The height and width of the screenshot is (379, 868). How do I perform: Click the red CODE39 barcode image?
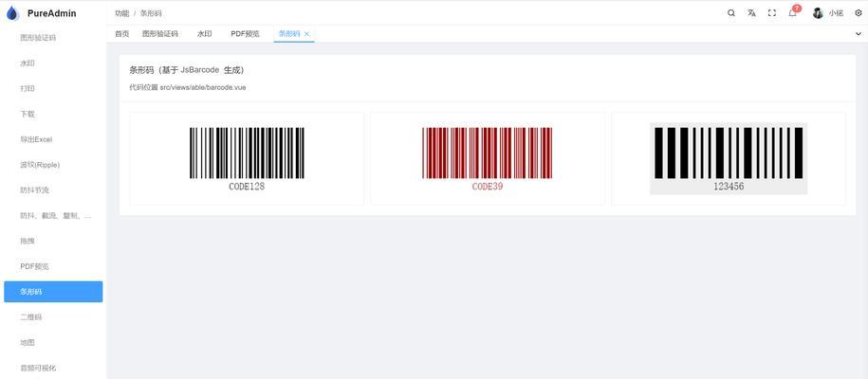[488, 153]
